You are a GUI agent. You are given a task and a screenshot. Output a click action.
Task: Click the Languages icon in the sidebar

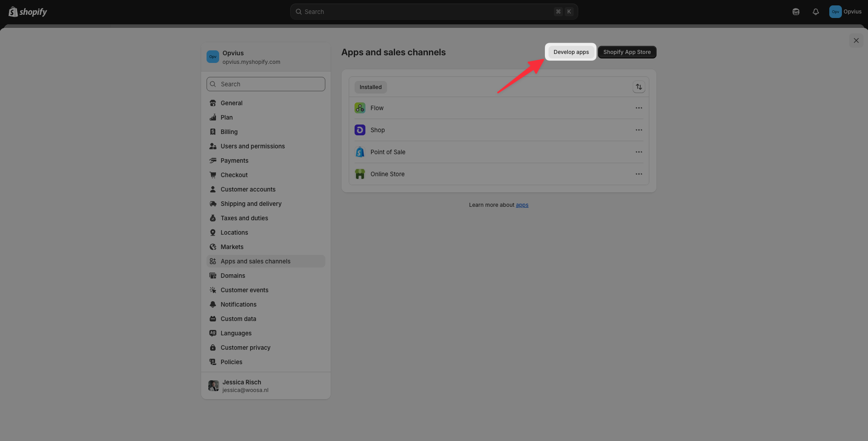pos(213,333)
